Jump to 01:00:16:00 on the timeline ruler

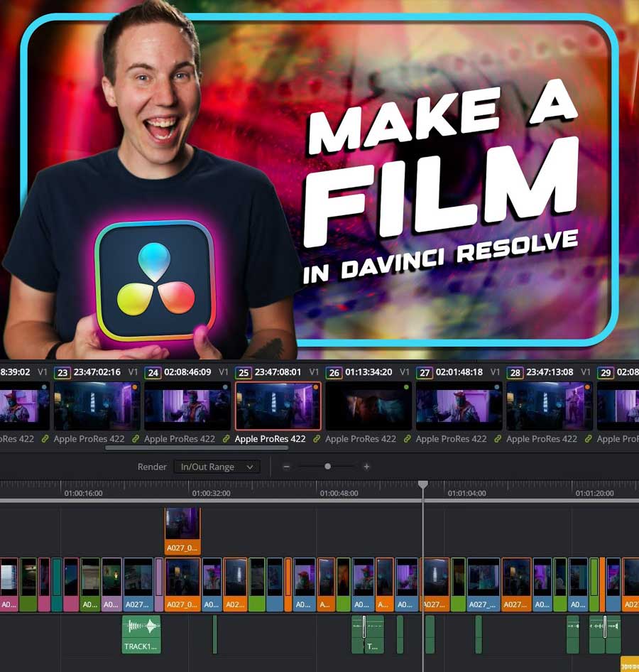pos(84,493)
